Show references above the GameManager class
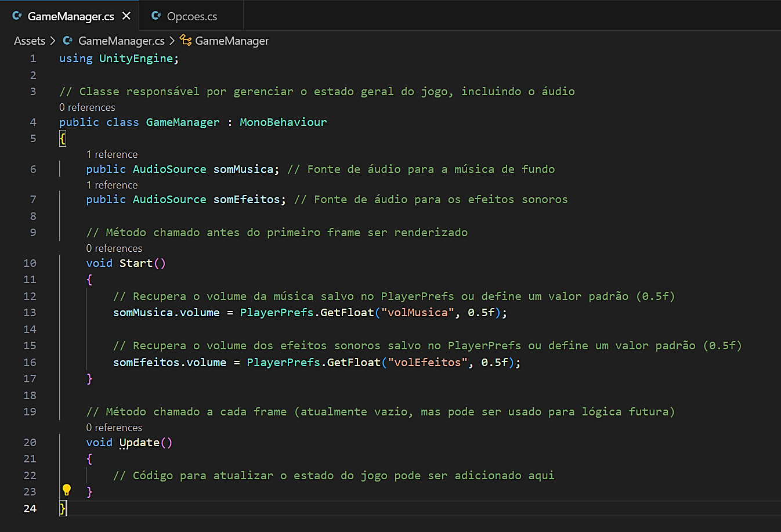The width and height of the screenshot is (781, 532). [x=87, y=107]
